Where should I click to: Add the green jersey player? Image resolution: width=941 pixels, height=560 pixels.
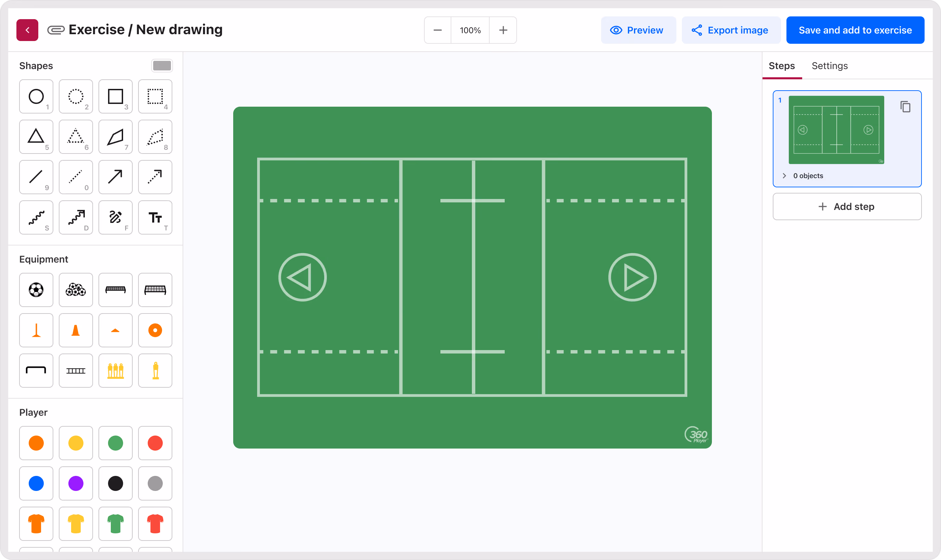point(116,524)
